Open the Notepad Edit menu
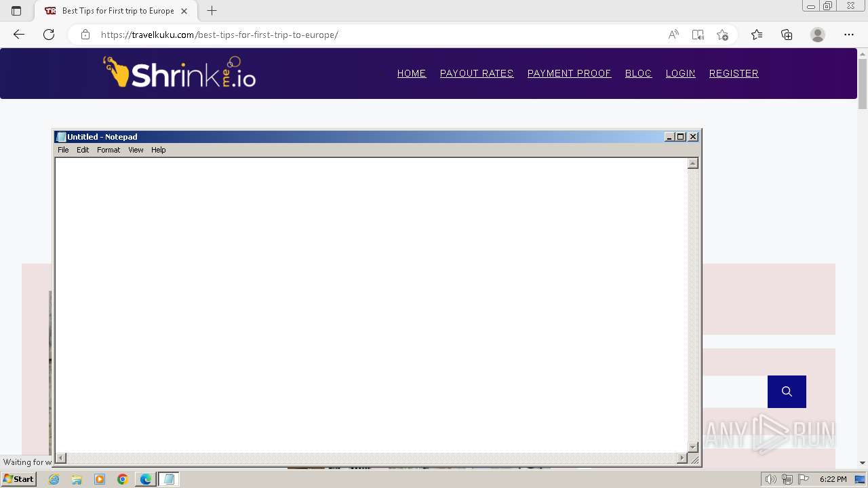This screenshot has width=868, height=488. tap(83, 150)
